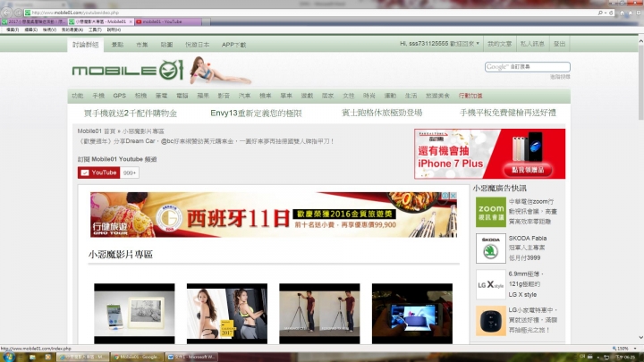Viewport: 644px width, 362px height.
Task: Switch to the mobile01 - YouTube tab
Action: [x=168, y=21]
